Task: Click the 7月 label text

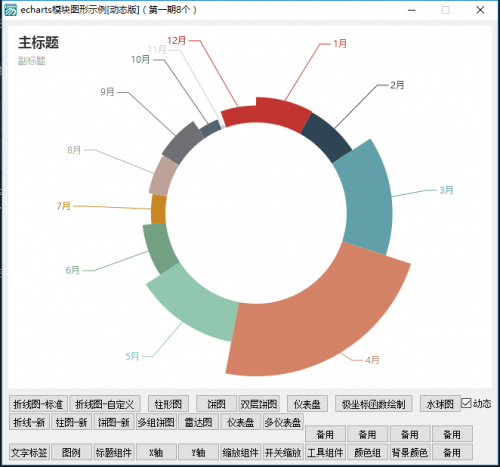Action: [64, 206]
